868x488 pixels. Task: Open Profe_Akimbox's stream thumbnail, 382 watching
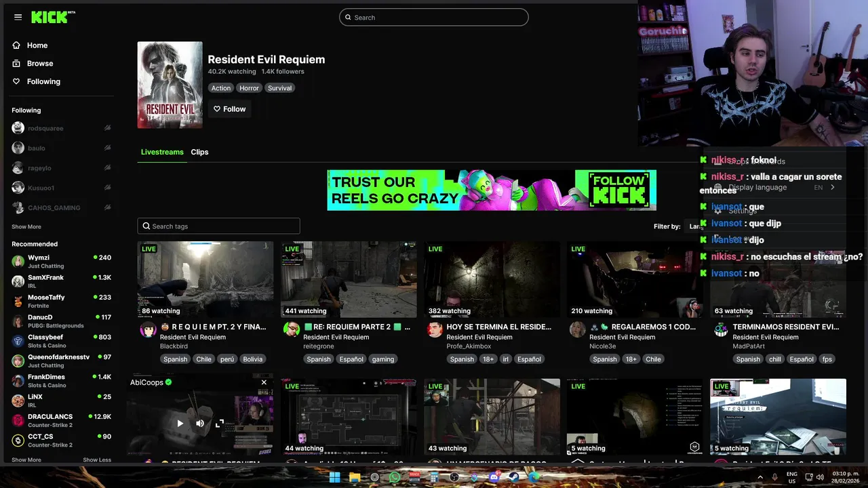pyautogui.click(x=492, y=279)
